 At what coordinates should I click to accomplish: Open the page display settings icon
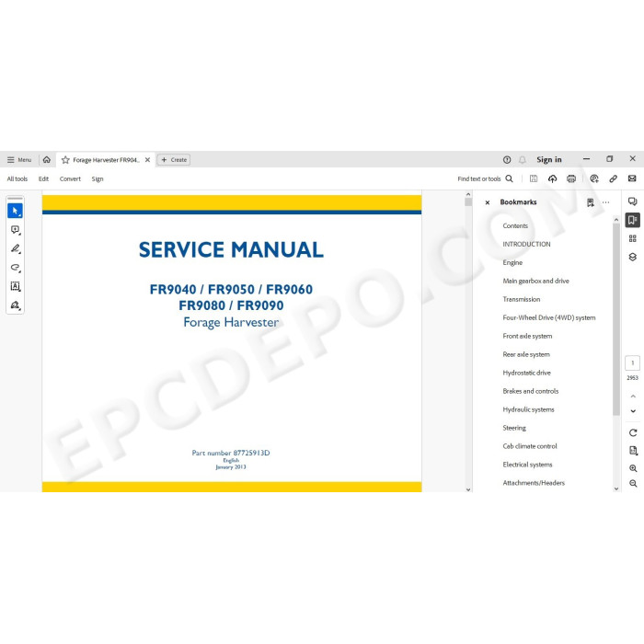(x=633, y=451)
